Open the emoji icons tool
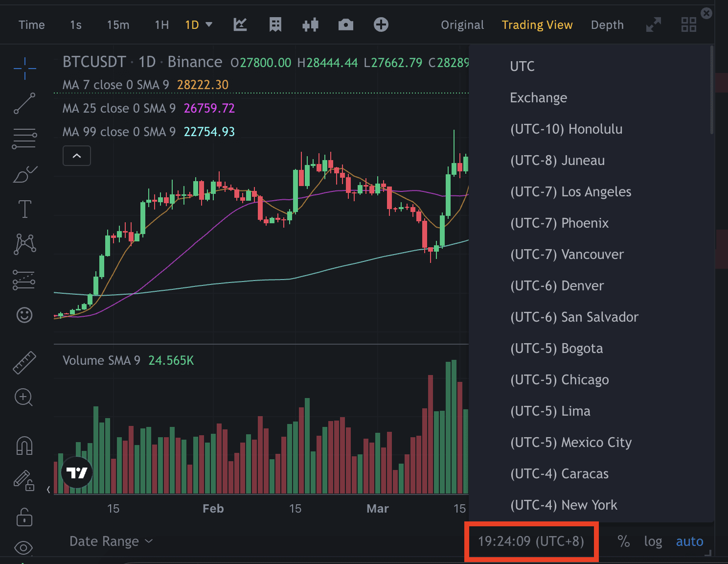This screenshot has height=564, width=728. (x=24, y=315)
